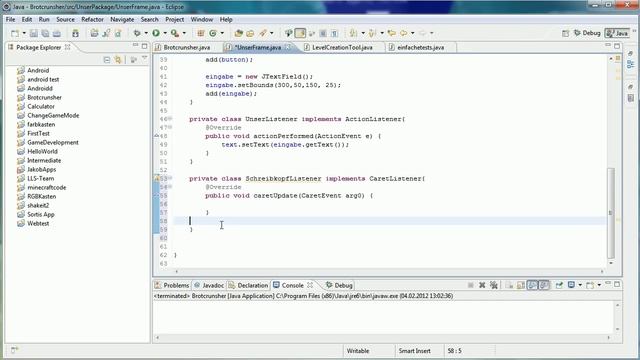Open the Javadoc view tab
640x360 pixels.
209,285
